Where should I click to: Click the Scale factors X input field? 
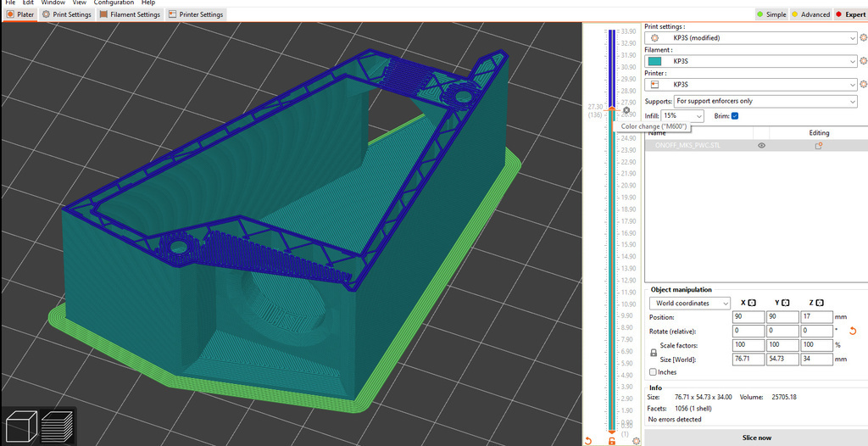(748, 345)
